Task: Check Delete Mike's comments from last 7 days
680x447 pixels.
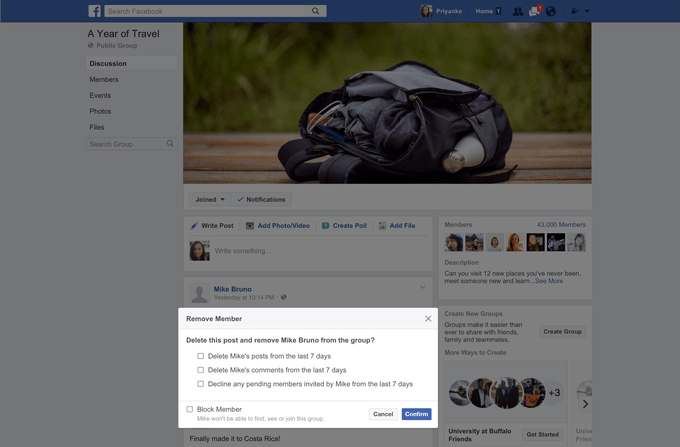Action: pos(201,370)
